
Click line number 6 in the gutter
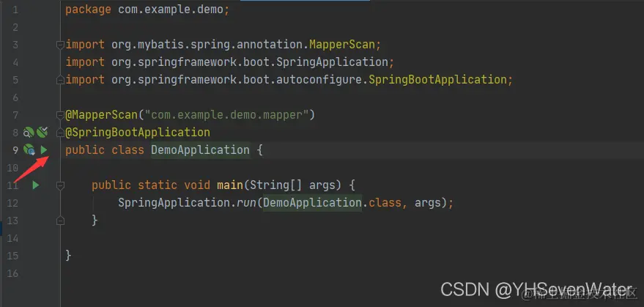[15, 97]
